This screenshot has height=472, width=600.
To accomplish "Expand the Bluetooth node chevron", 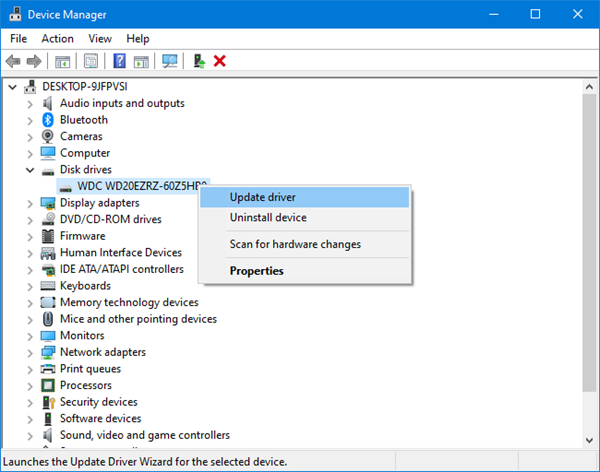I will click(x=30, y=121).
